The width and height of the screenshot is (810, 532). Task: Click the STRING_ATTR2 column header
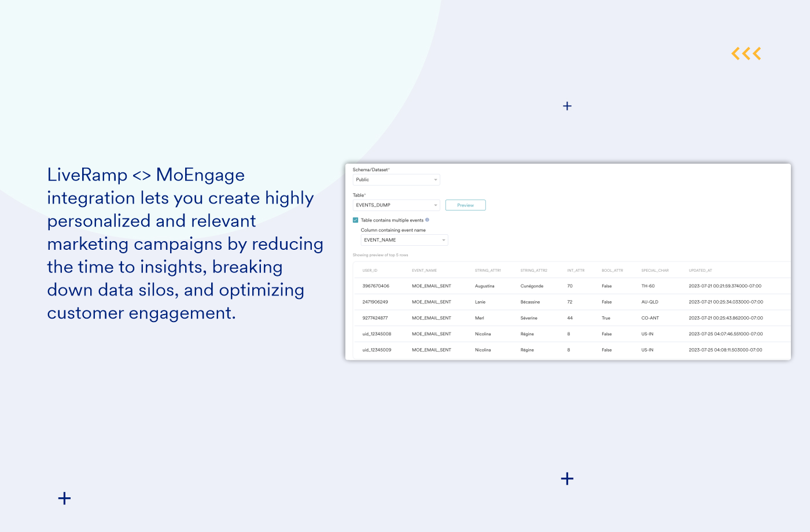click(533, 271)
